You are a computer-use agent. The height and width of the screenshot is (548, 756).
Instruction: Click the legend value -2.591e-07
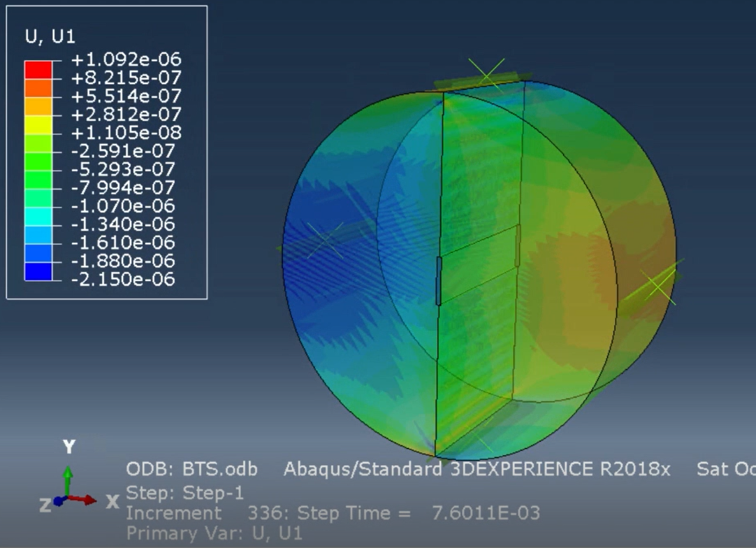point(124,151)
